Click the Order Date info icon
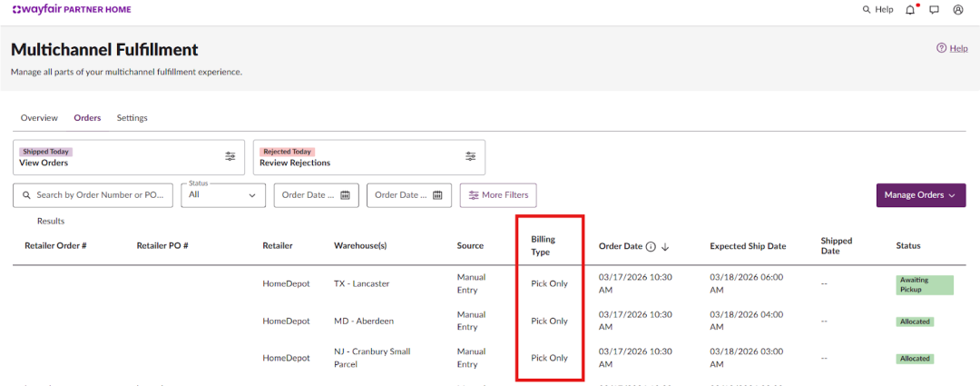 point(650,246)
